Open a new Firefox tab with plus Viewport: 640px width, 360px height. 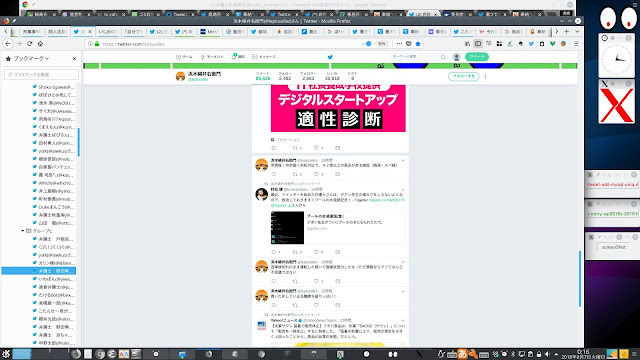coord(567,31)
